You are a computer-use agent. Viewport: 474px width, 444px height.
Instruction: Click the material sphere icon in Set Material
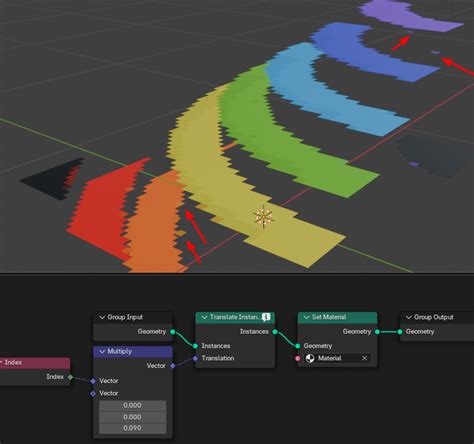tap(310, 358)
